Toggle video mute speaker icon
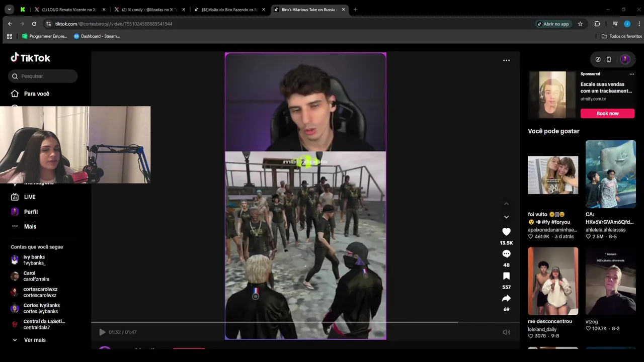Image resolution: width=644 pixels, height=362 pixels. click(506, 332)
